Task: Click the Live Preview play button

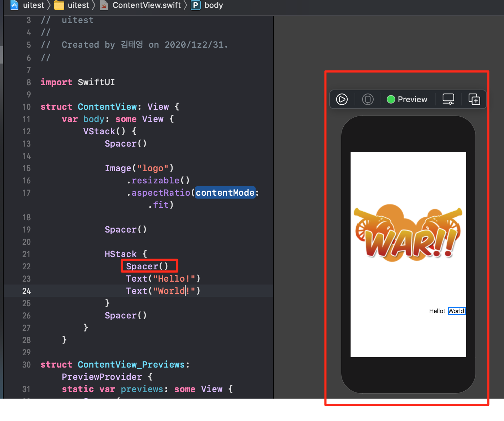Action: click(x=342, y=99)
